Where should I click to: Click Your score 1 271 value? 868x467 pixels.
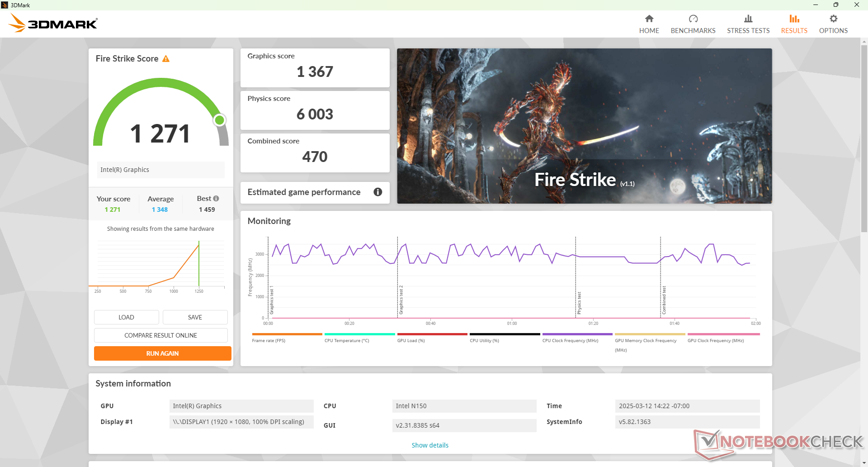click(x=113, y=210)
